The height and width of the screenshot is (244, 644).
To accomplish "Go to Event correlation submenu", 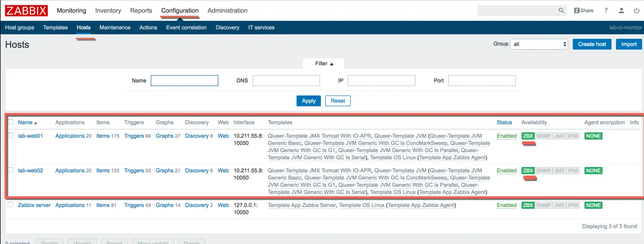I will pos(186,27).
